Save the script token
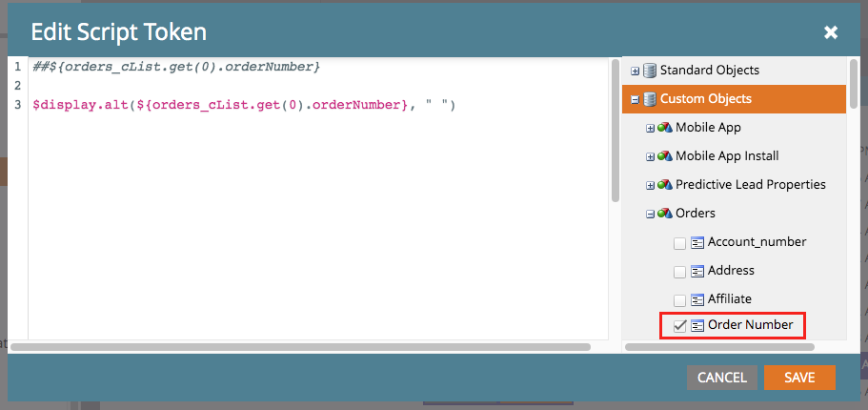 (799, 378)
